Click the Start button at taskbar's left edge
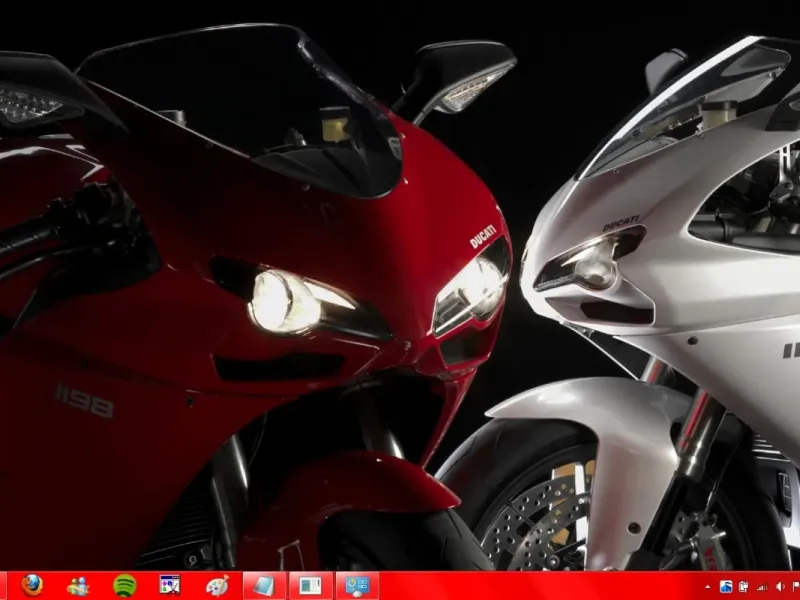The image size is (800, 600). coord(3,586)
